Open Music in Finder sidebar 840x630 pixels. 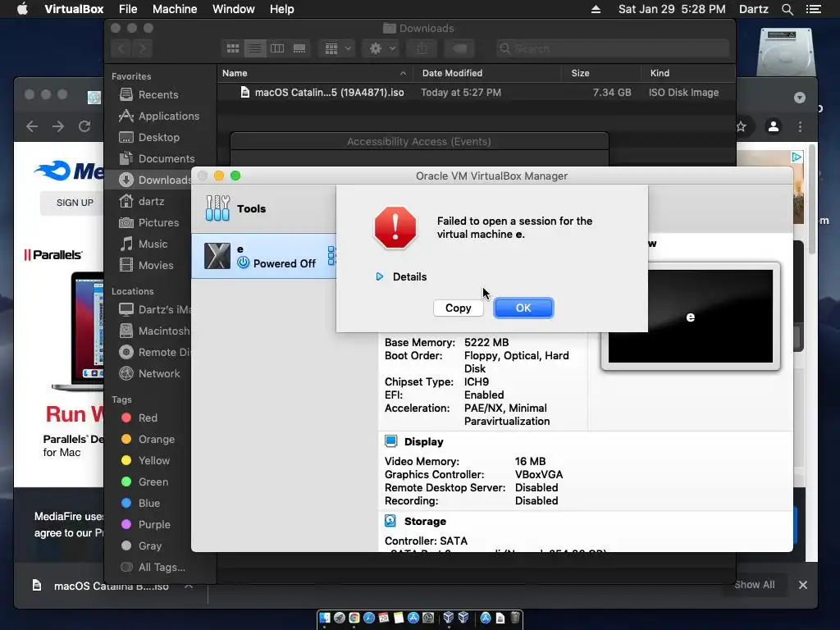[144, 244]
